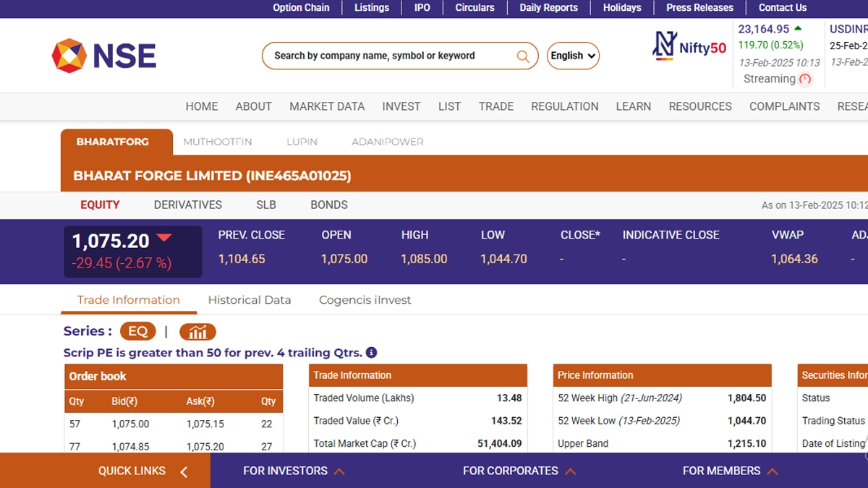
Task: Select the EQ series pill
Action: pos(137,331)
